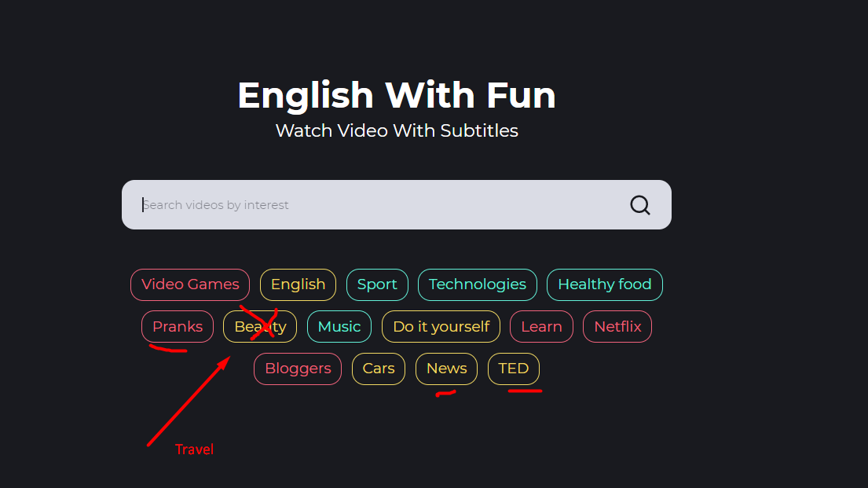Choose the English category tag
Viewport: 868px width, 488px height.
tap(298, 284)
